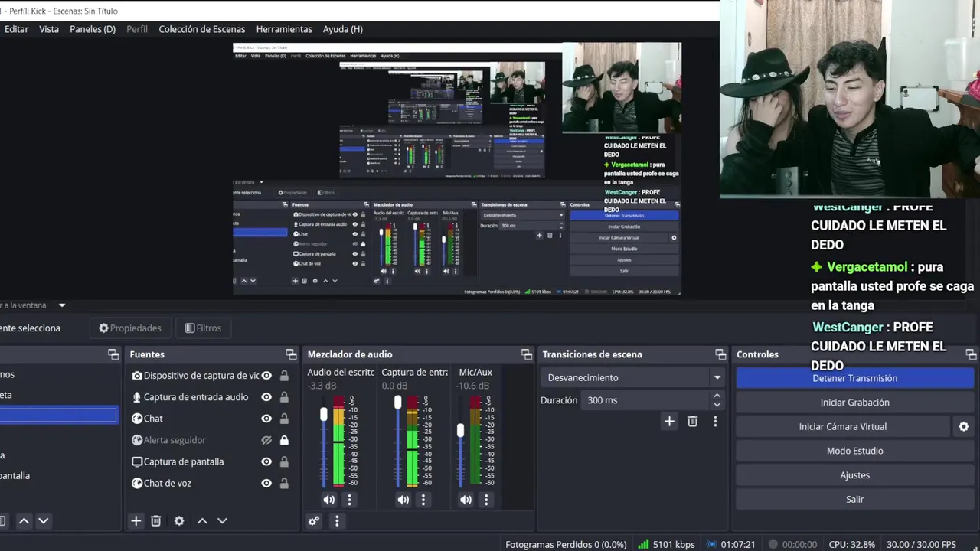Lock the Chat de voz source
The image size is (980, 551).
tap(284, 483)
